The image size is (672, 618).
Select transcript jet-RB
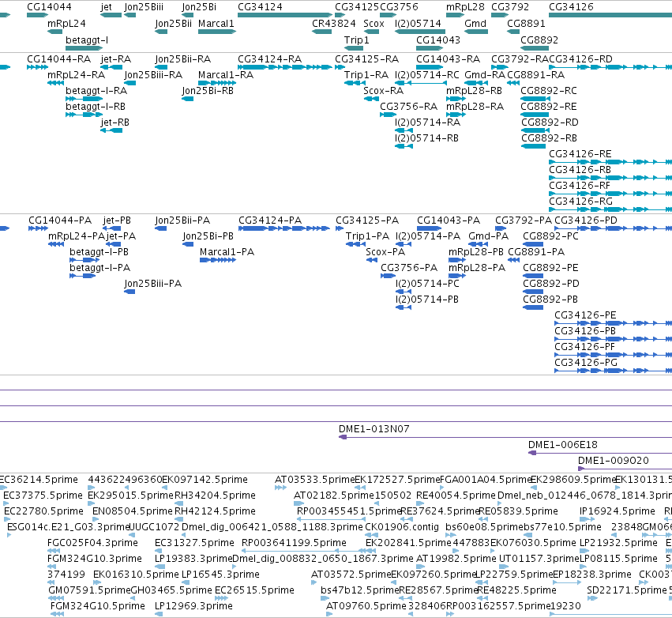115,122
